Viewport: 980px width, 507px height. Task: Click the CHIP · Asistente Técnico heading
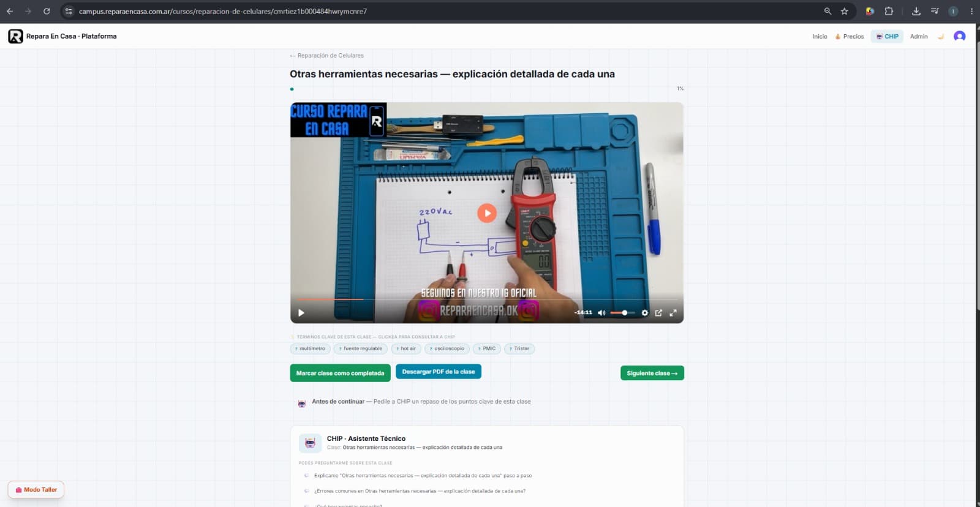tap(366, 438)
